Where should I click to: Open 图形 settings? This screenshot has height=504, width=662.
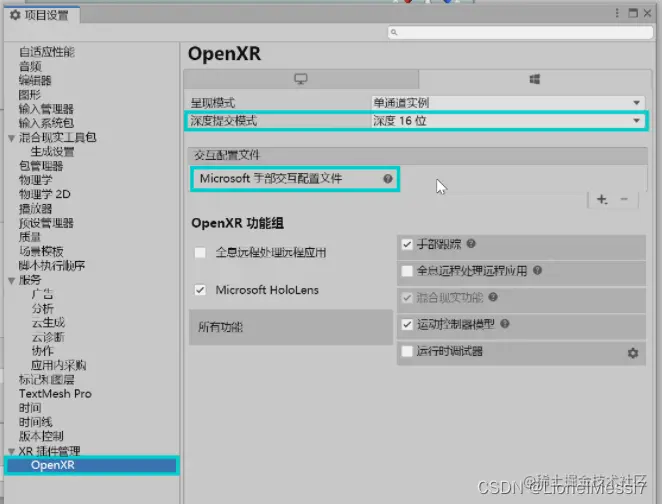[30, 95]
